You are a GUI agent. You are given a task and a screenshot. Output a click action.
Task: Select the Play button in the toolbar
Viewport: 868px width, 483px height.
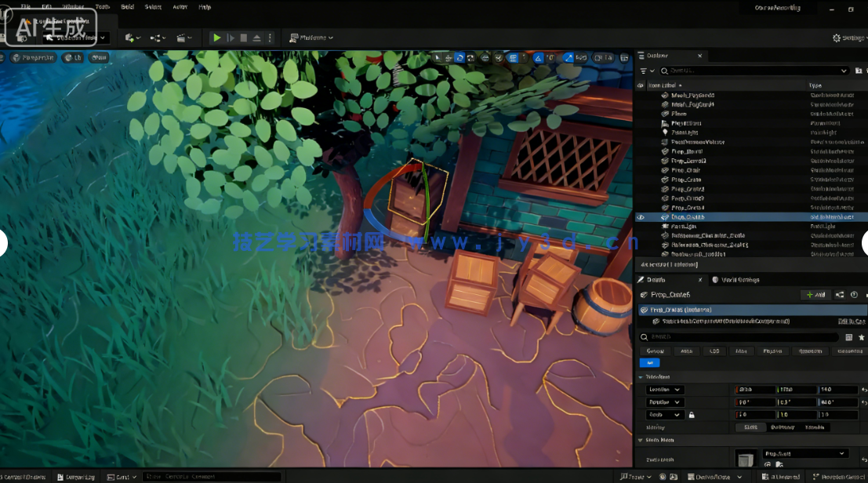217,38
